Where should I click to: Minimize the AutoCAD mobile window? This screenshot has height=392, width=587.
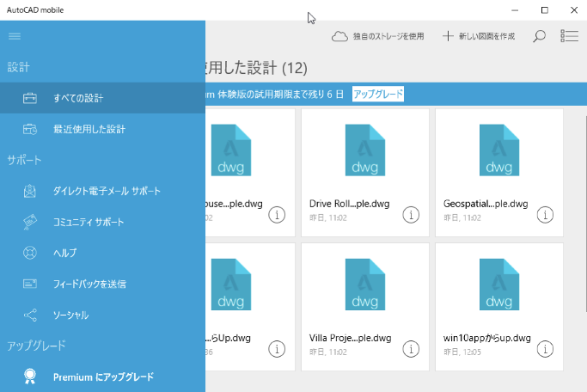tap(515, 10)
